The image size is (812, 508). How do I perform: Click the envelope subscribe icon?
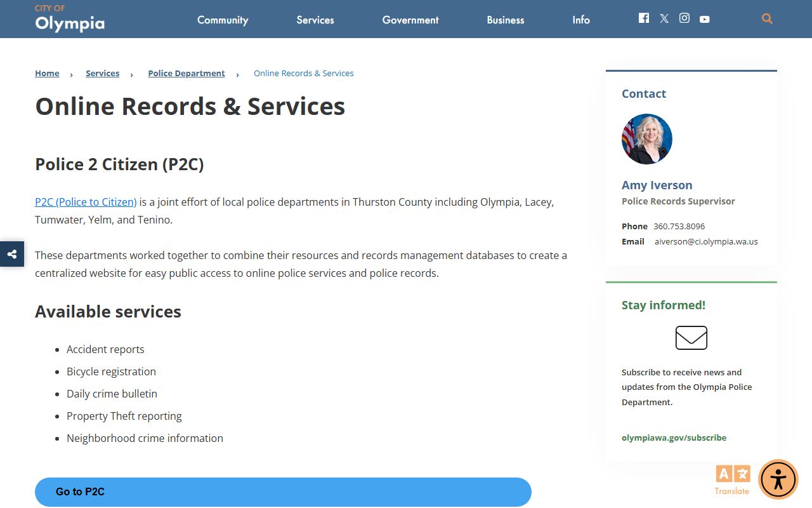click(x=691, y=338)
